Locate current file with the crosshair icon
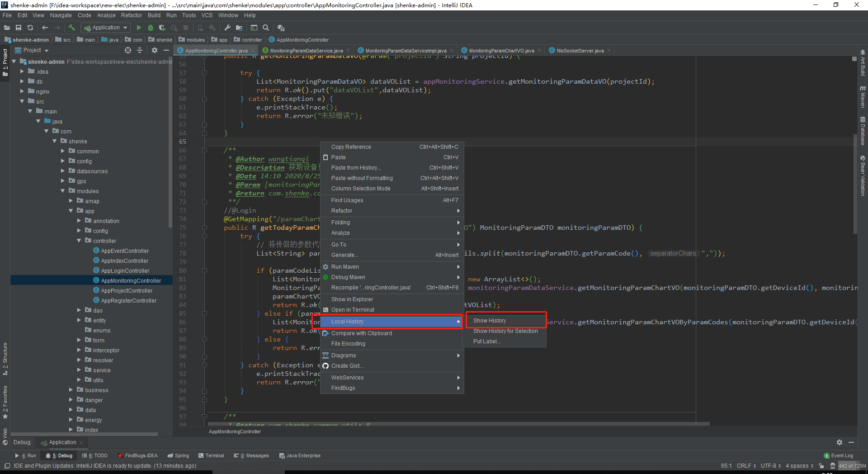Screen dimensions: 868x474 point(128,50)
